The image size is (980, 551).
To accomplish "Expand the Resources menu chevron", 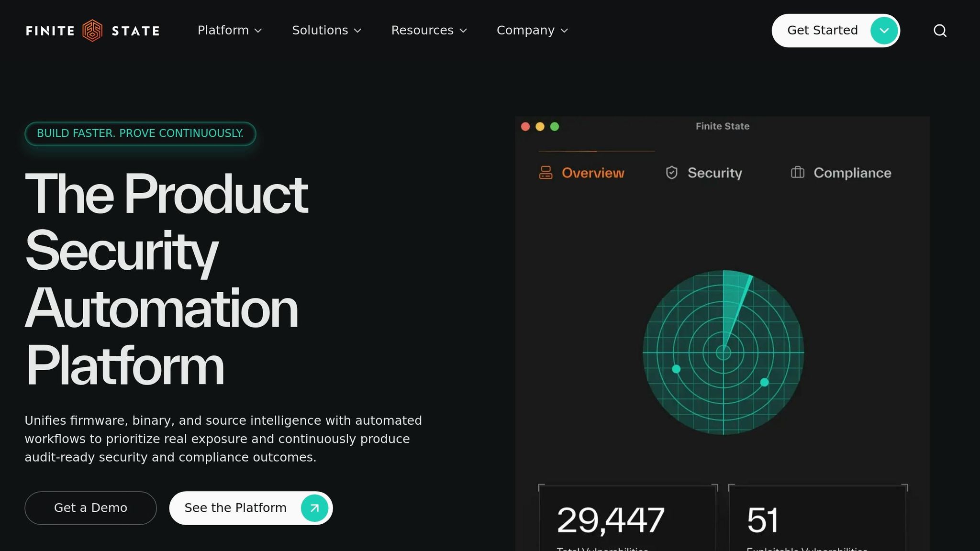I will coord(463,31).
